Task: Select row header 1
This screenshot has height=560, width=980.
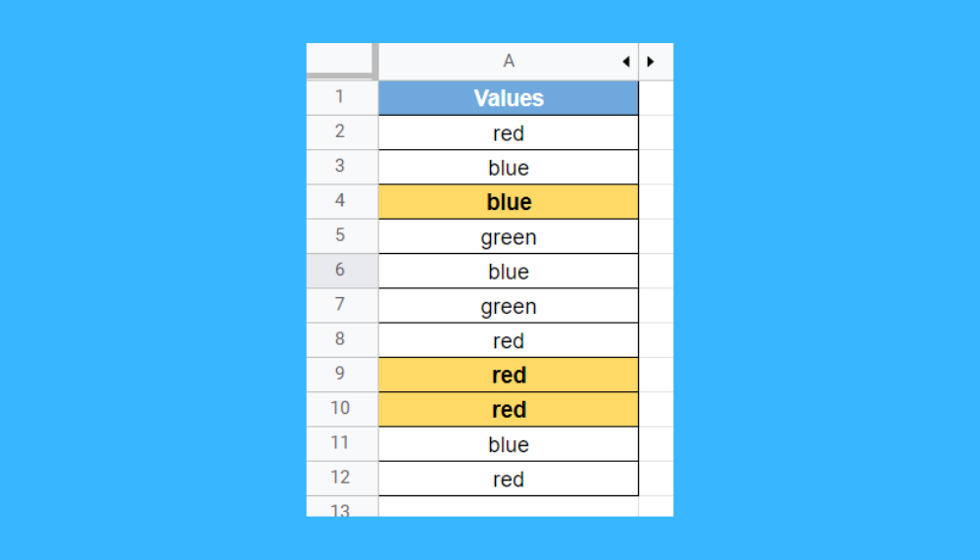Action: tap(341, 97)
